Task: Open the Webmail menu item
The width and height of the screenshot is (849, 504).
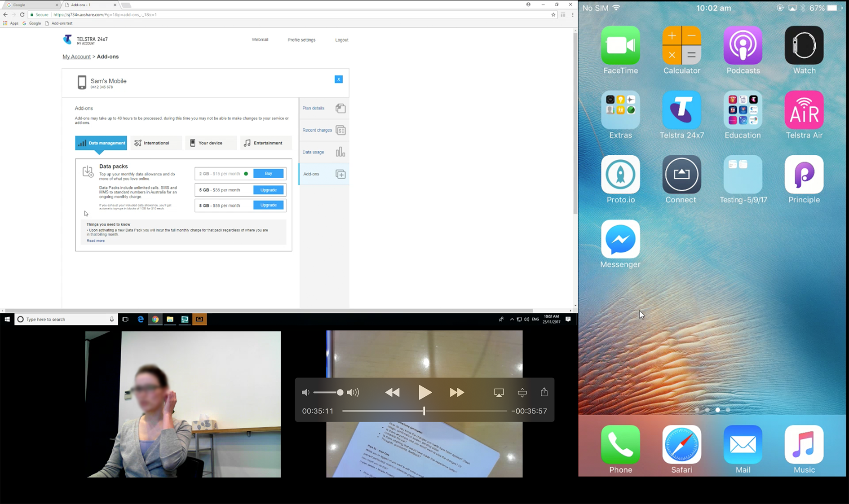Action: click(260, 39)
